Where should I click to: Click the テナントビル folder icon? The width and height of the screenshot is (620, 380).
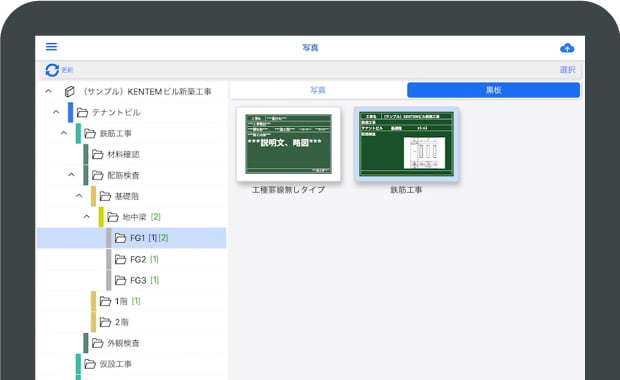pyautogui.click(x=82, y=113)
